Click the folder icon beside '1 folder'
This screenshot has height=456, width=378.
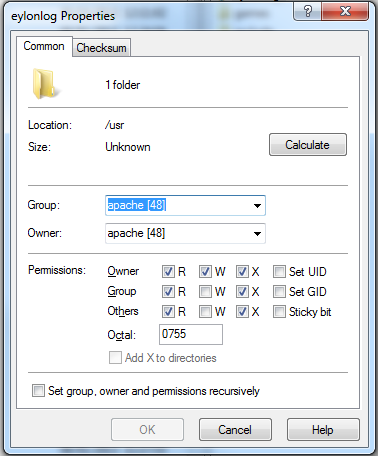point(45,84)
